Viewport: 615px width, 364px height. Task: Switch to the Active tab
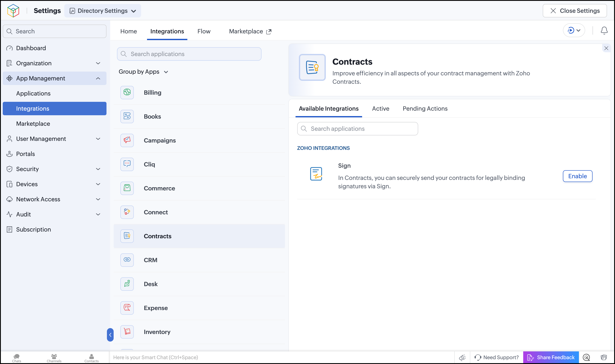tap(381, 109)
